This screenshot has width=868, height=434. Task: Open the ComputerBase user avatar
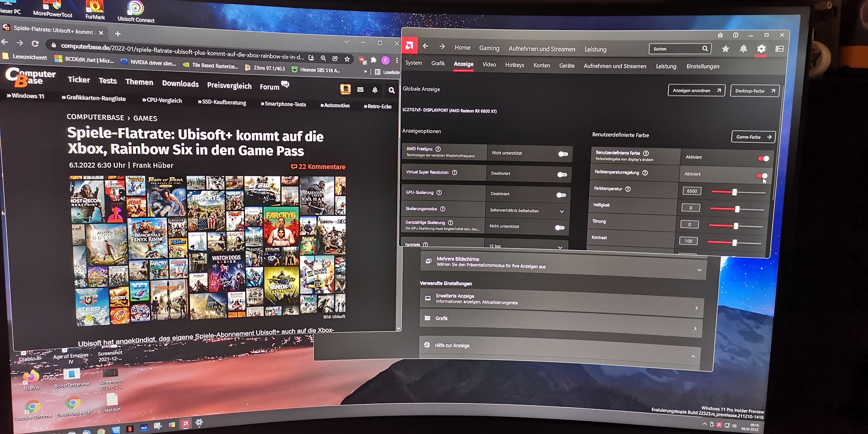tap(345, 89)
